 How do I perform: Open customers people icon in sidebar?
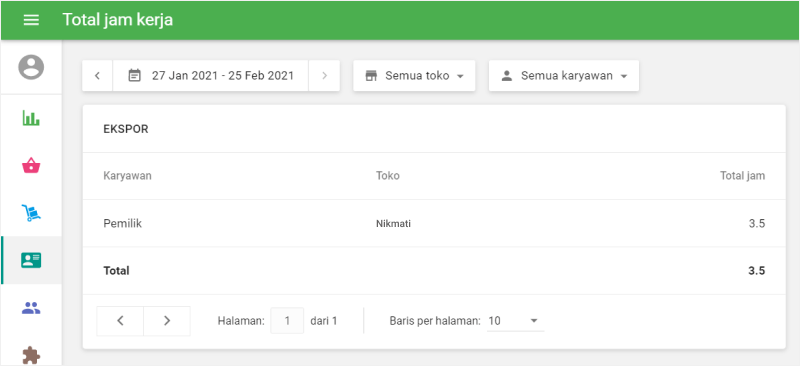tap(31, 308)
